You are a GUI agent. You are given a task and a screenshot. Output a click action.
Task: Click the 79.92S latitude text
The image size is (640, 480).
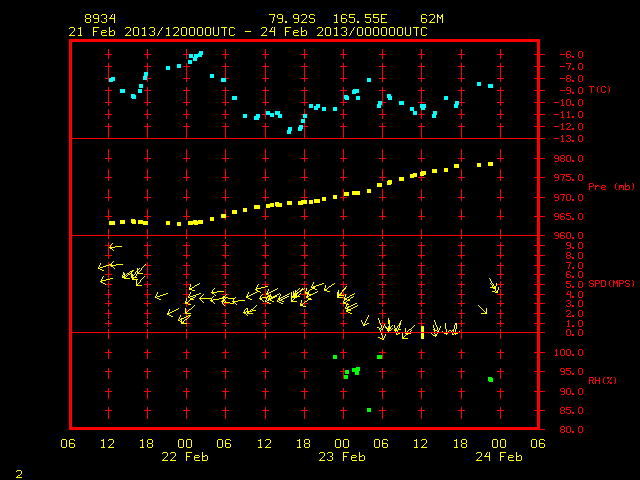292,19
